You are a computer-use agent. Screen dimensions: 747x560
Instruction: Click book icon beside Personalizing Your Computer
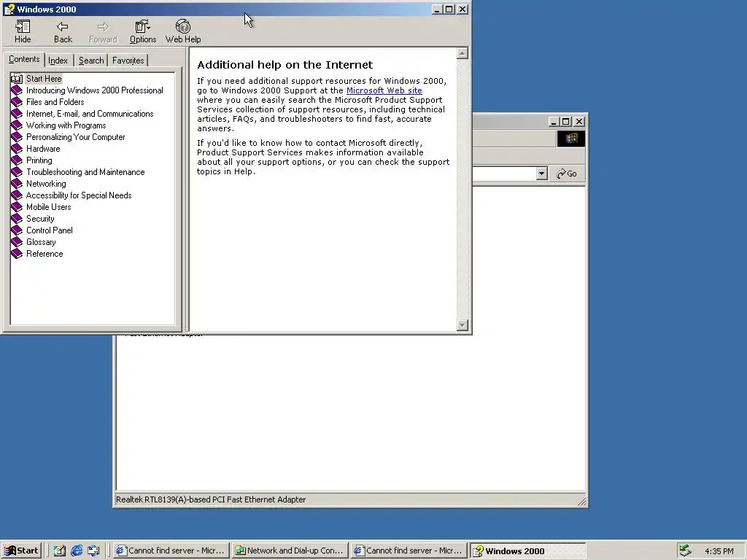pyautogui.click(x=17, y=136)
